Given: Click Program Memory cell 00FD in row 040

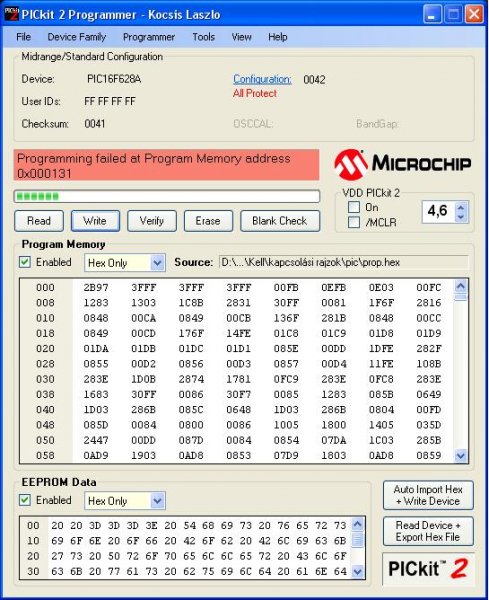Looking at the screenshot, I should pos(429,410).
